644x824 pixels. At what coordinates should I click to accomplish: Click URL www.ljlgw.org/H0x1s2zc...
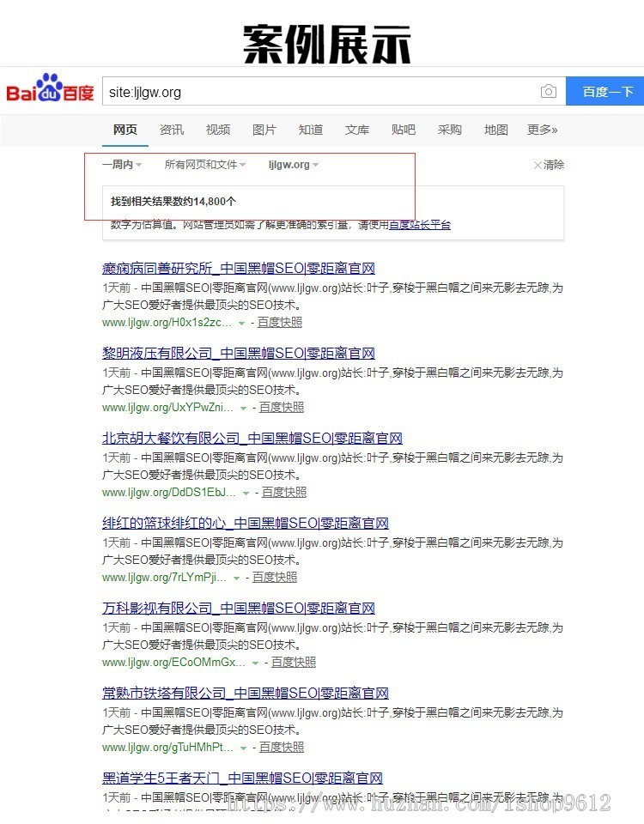pyautogui.click(x=167, y=322)
